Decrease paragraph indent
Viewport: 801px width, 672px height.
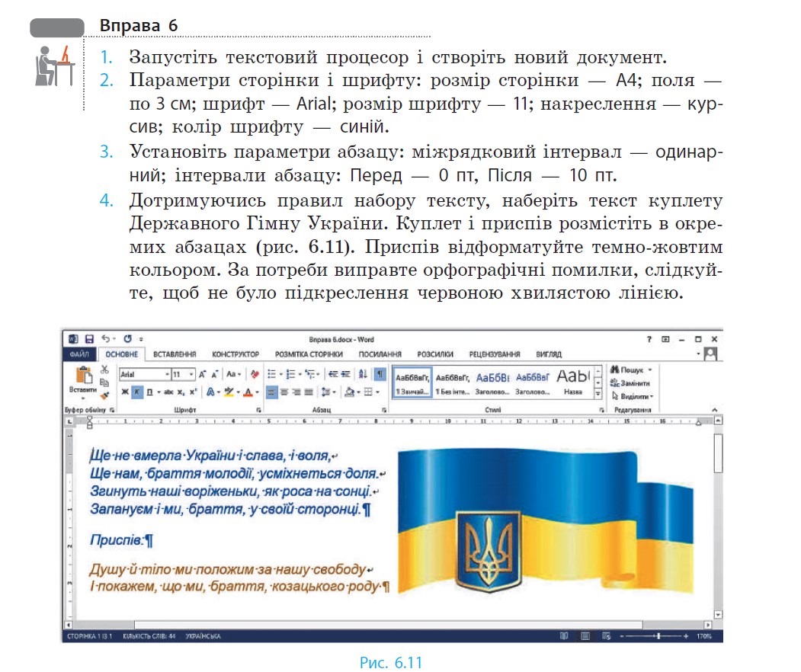click(333, 374)
